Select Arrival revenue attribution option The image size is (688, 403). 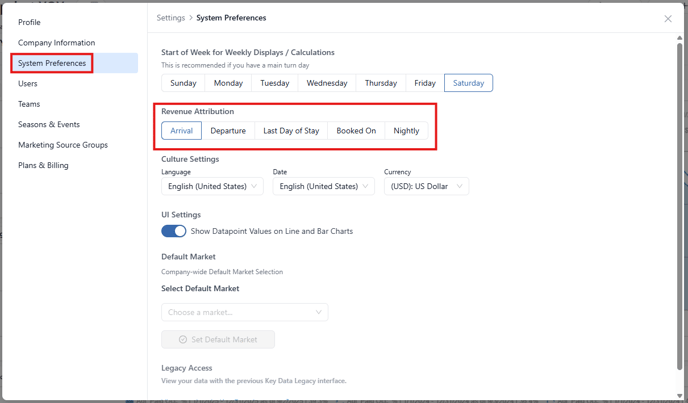click(181, 131)
